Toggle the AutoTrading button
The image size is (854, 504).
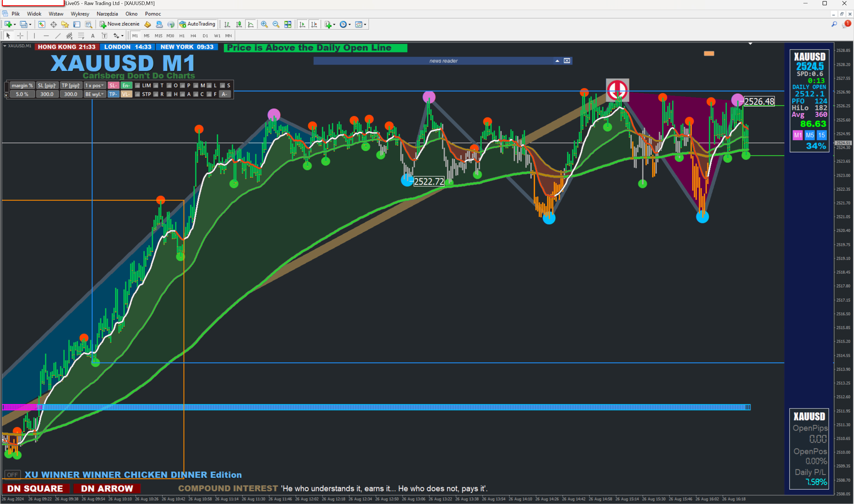197,24
